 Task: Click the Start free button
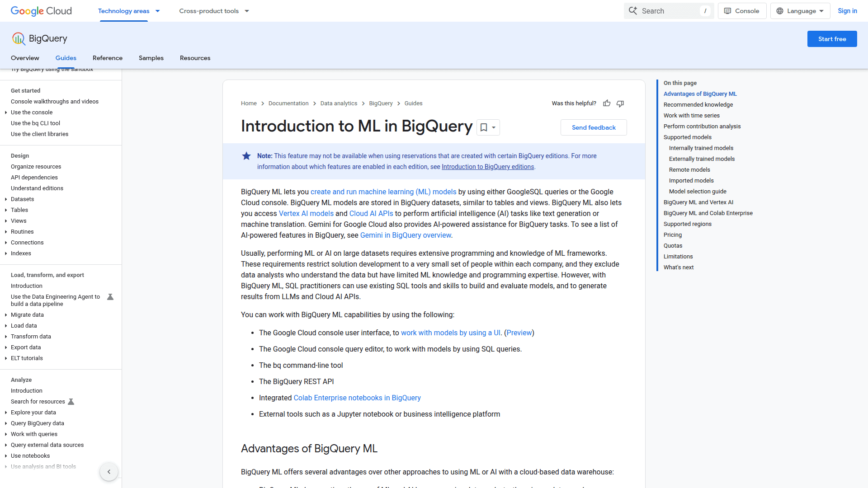click(x=832, y=39)
